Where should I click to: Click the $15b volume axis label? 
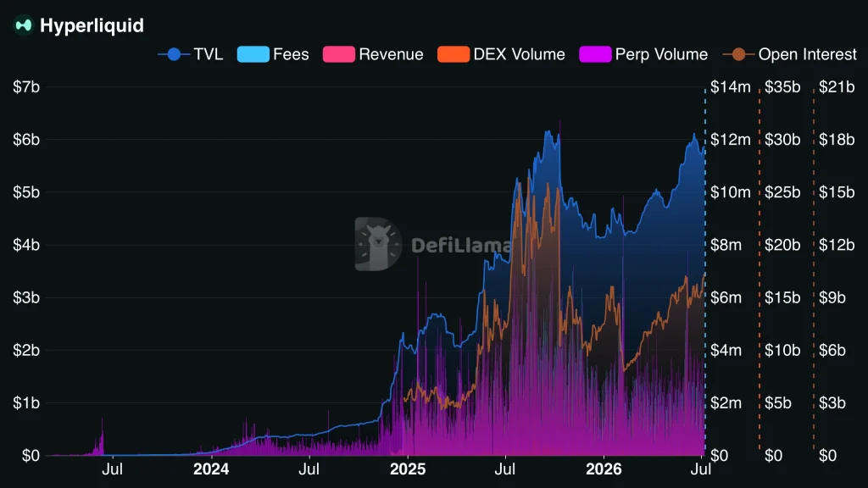pyautogui.click(x=782, y=297)
